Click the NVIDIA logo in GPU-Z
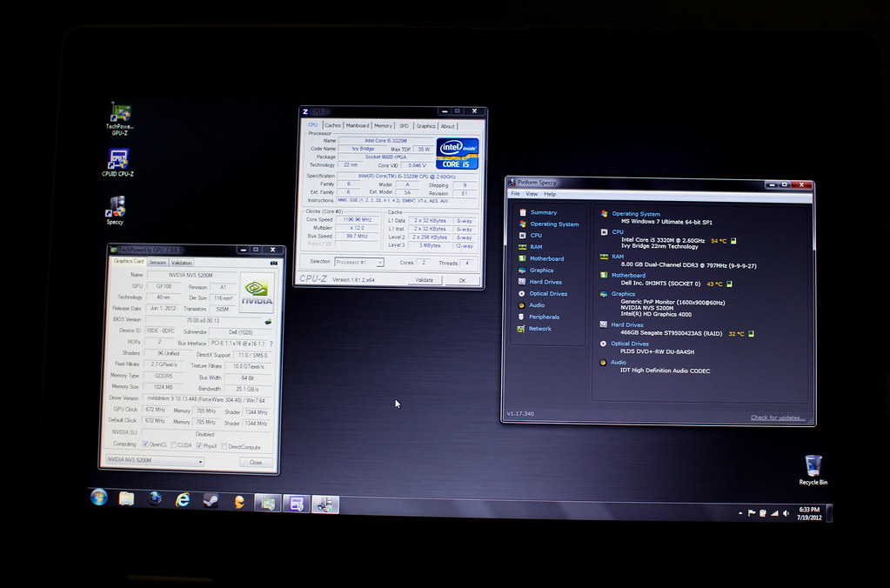The width and height of the screenshot is (890, 588). (x=257, y=292)
